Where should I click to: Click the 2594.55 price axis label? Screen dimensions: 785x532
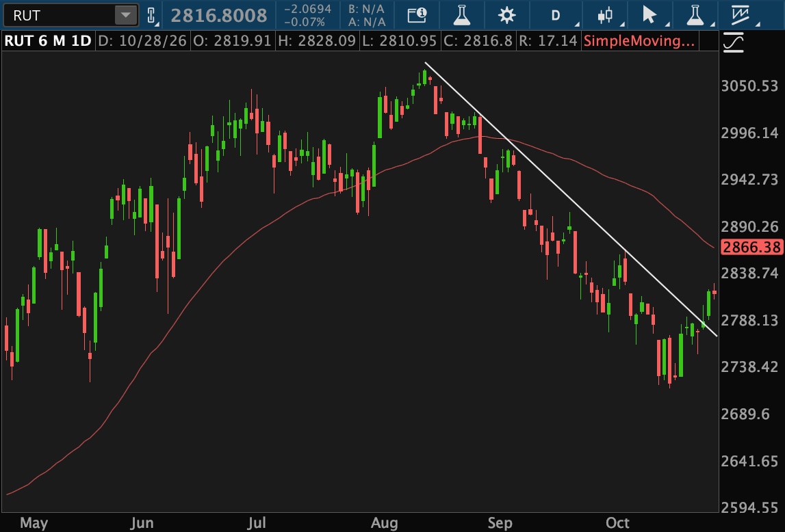coord(749,507)
